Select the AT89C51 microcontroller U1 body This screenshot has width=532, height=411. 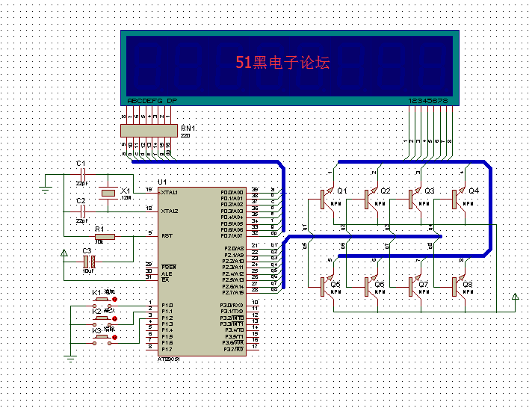point(202,271)
